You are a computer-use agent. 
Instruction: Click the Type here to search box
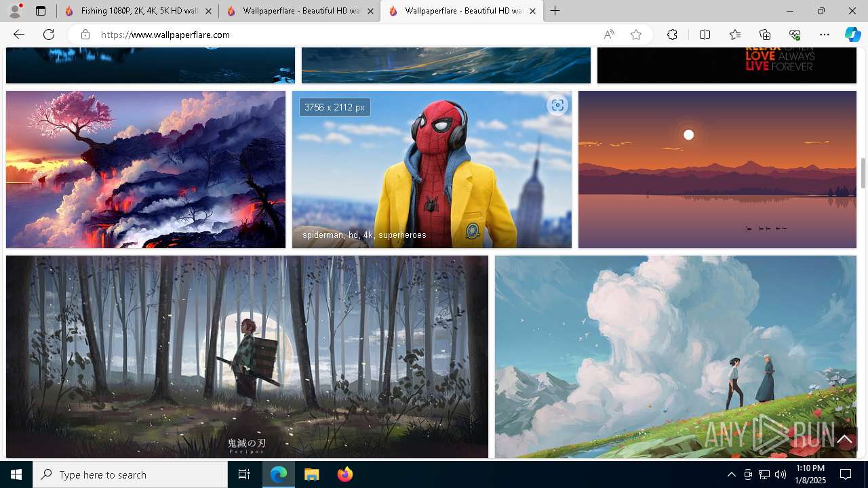(x=130, y=474)
